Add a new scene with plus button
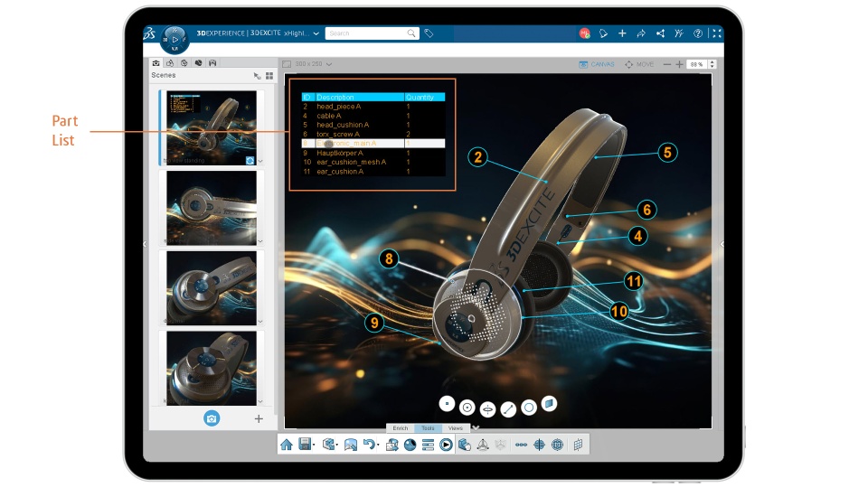Image resolution: width=868 pixels, height=488 pixels. 259,418
